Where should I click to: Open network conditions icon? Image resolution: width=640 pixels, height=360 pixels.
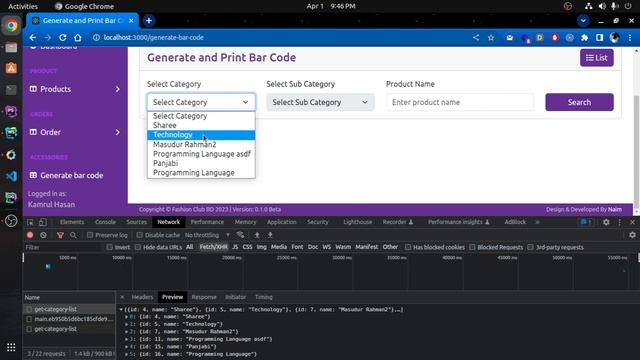click(240, 235)
